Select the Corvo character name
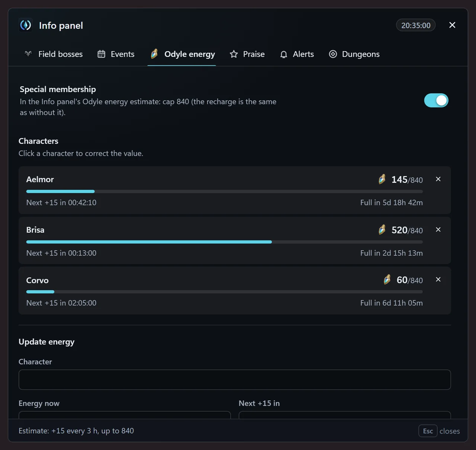Image resolution: width=476 pixels, height=450 pixels. click(38, 280)
